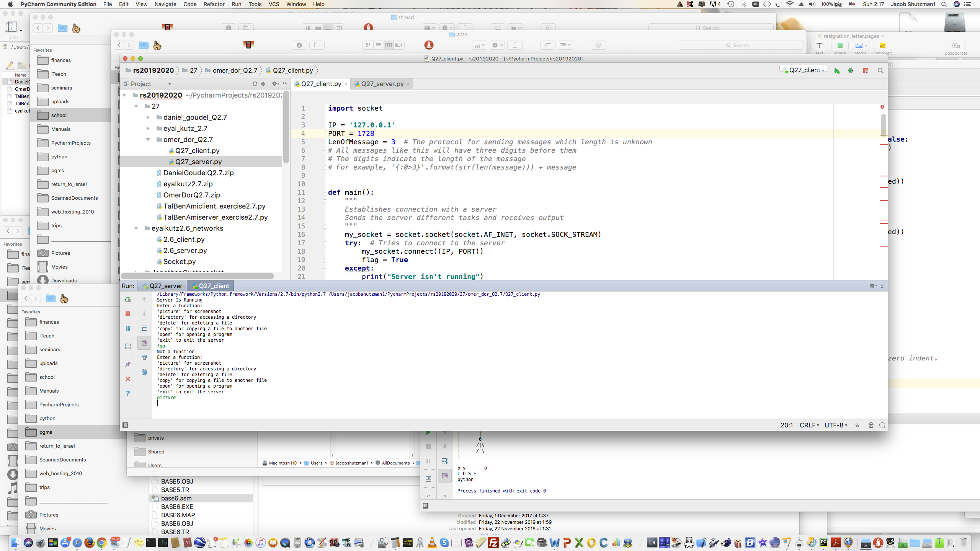Click the green Run button in toolbar
This screenshot has width=980, height=551.
[836, 71]
